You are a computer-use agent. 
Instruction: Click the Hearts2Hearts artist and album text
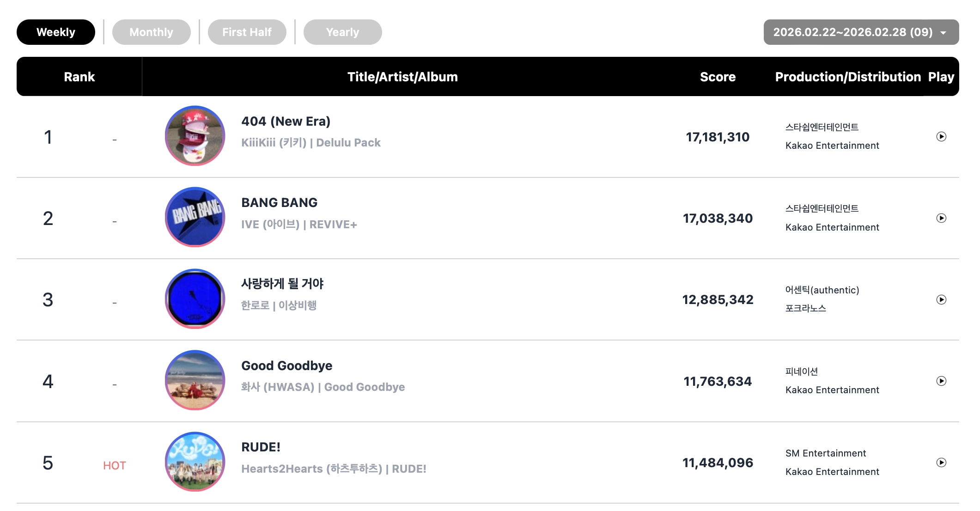click(334, 469)
